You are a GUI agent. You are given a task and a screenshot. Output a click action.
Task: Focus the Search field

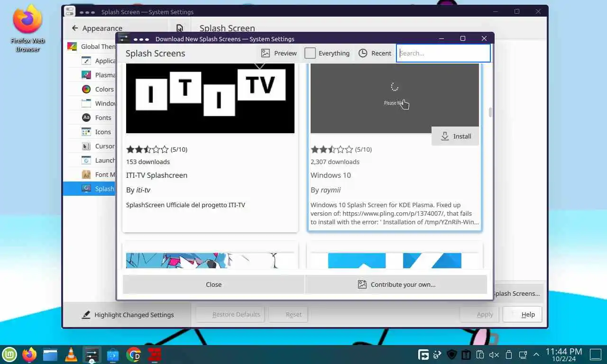coord(443,53)
